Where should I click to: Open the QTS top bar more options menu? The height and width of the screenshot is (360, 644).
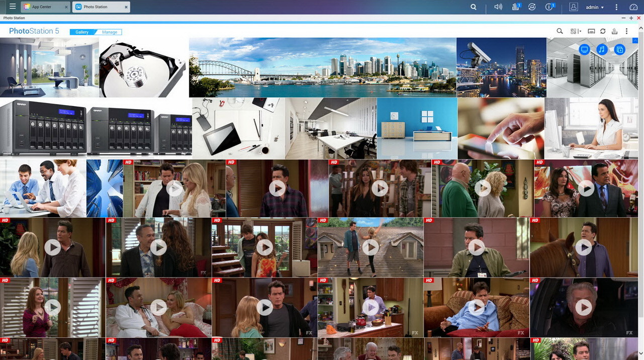pyautogui.click(x=616, y=7)
